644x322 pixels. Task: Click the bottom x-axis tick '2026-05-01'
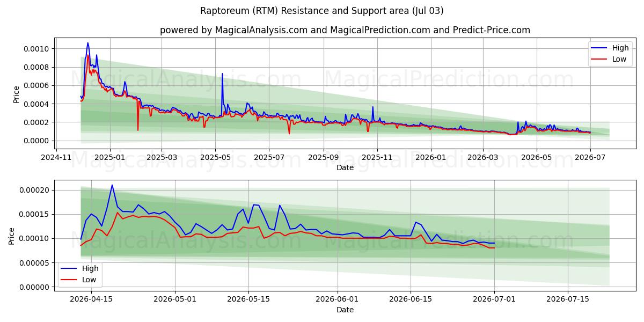pos(175,299)
